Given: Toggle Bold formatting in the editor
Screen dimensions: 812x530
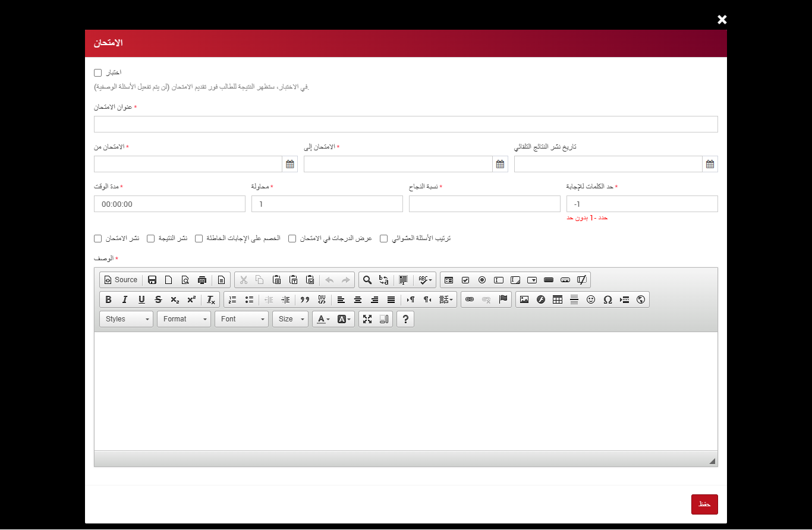Looking at the screenshot, I should coord(108,299).
